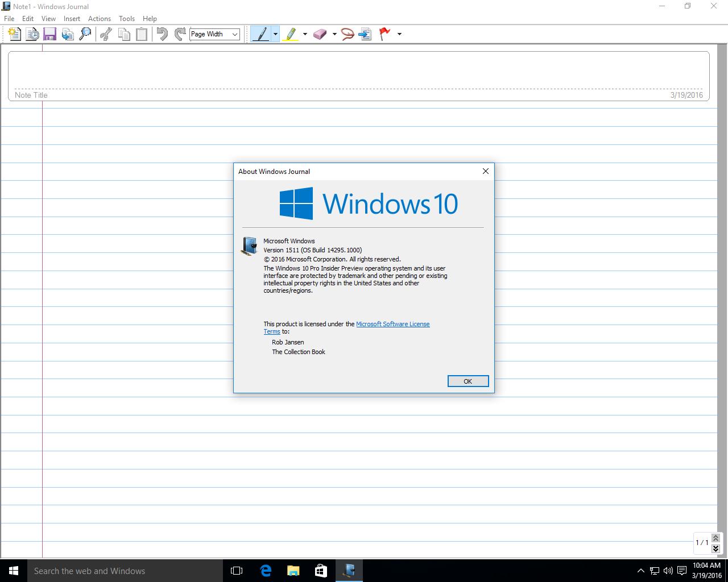This screenshot has width=728, height=582.
Task: Click OK in About Windows Journal
Action: click(x=468, y=381)
